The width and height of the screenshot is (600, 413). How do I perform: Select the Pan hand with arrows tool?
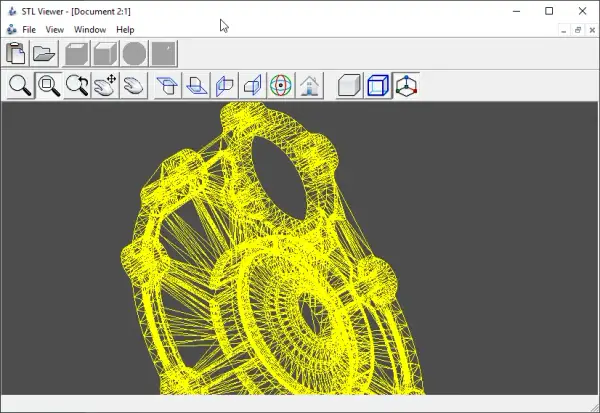point(105,85)
